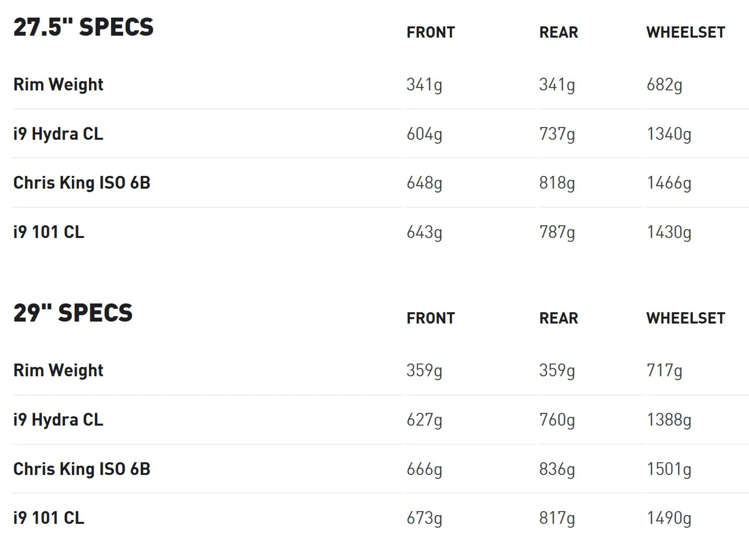This screenshot has width=749, height=560.
Task: Select the WHEELSET column header in 29" table
Action: (x=685, y=318)
